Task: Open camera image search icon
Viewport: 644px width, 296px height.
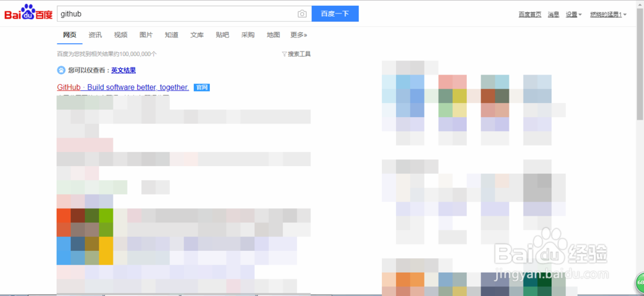Action: tap(302, 14)
